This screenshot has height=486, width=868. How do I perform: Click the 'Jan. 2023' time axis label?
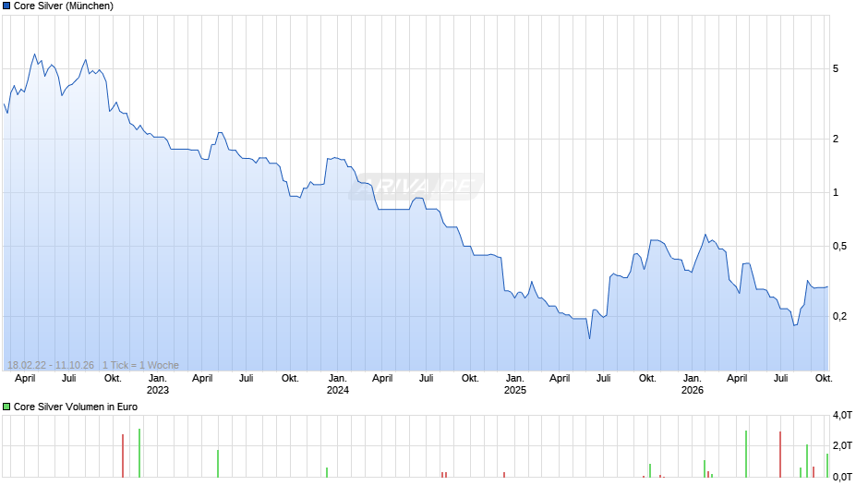click(x=158, y=384)
